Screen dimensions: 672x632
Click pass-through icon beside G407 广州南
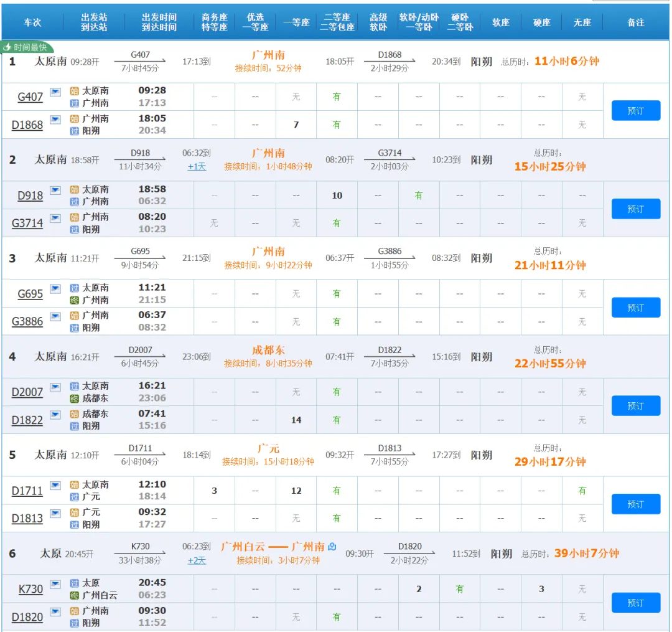[x=74, y=103]
